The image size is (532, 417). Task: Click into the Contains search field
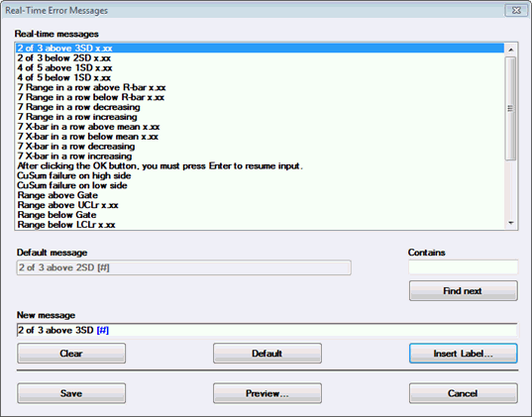coord(463,267)
